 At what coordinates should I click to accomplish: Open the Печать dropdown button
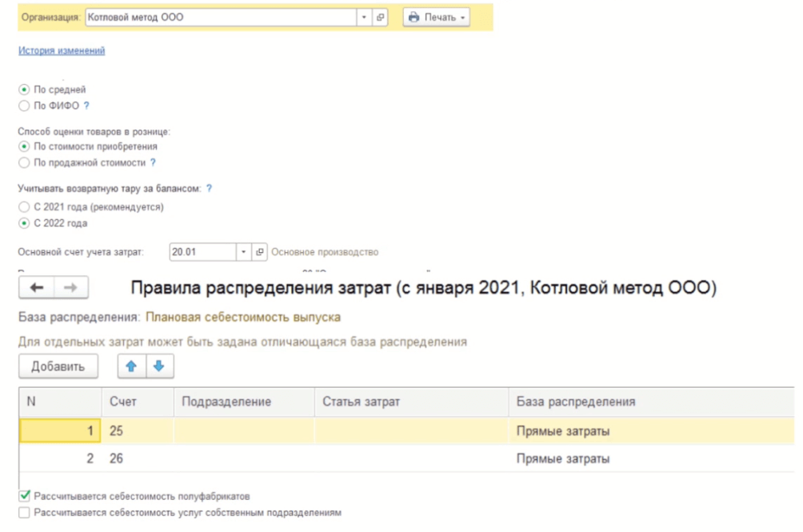[x=436, y=17]
